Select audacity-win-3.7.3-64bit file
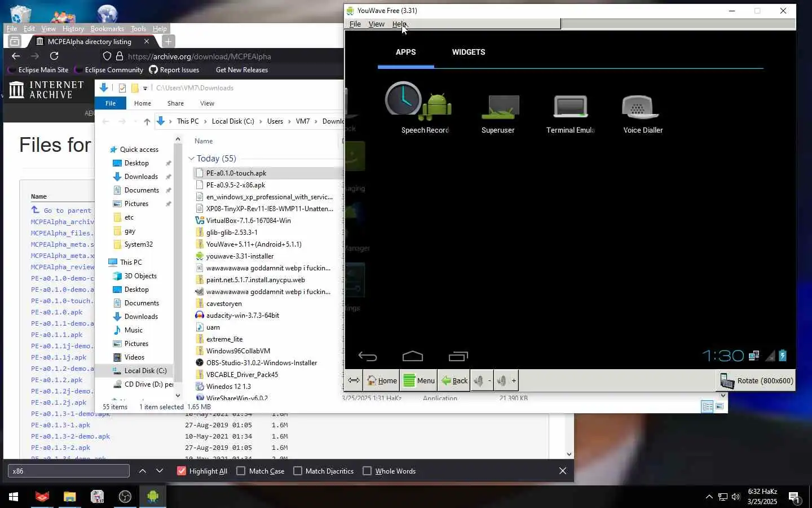 click(x=242, y=316)
